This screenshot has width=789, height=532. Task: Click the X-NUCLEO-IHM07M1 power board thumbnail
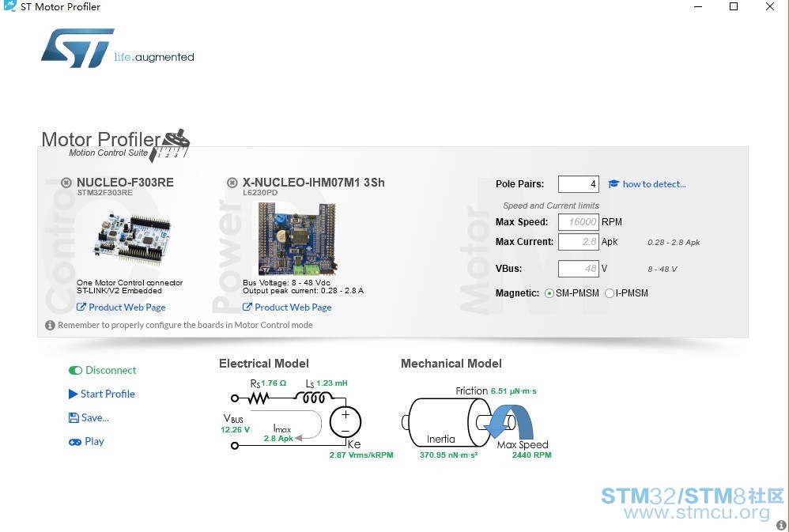297,239
